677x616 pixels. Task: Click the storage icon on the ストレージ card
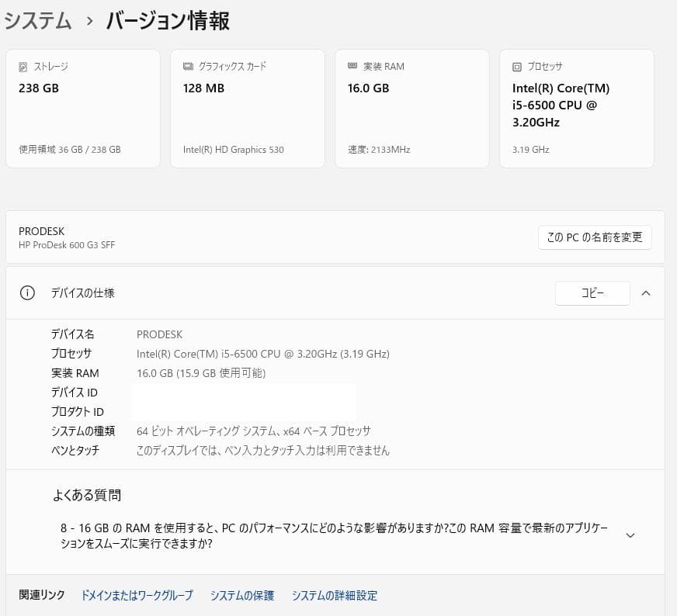tap(23, 67)
